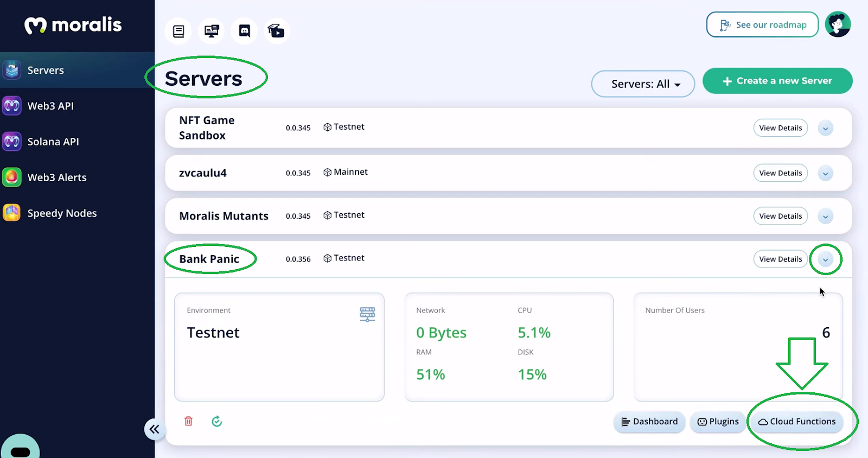Expand the zvcaulu4 server row

(825, 173)
